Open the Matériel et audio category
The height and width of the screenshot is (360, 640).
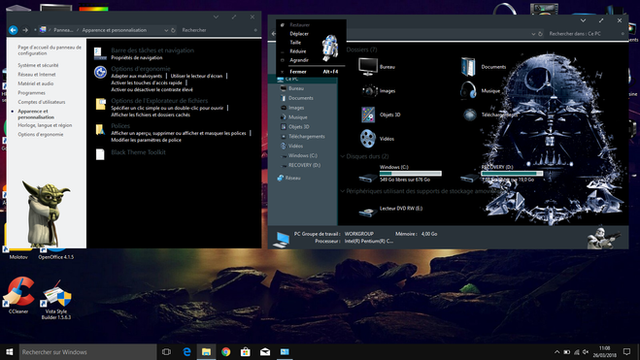click(36, 83)
